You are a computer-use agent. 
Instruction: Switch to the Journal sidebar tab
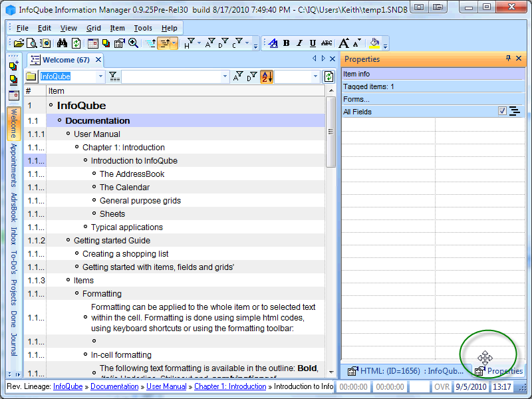coord(13,344)
